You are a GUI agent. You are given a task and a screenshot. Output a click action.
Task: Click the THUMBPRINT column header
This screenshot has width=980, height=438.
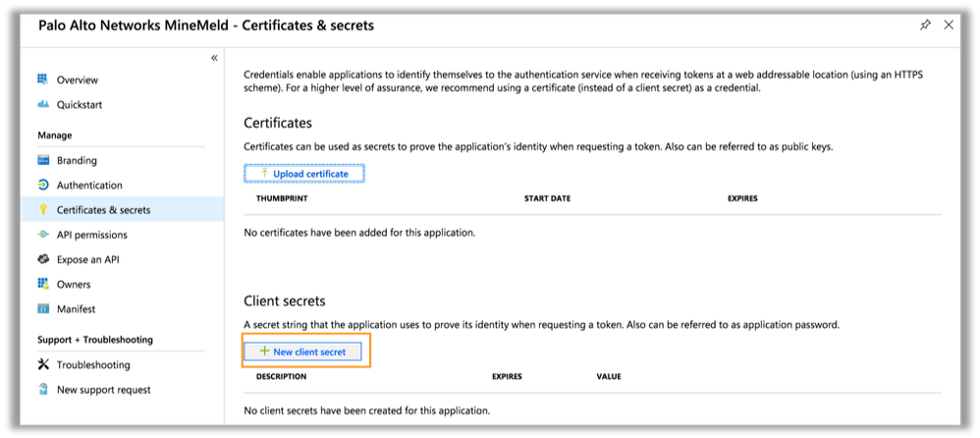(x=282, y=198)
